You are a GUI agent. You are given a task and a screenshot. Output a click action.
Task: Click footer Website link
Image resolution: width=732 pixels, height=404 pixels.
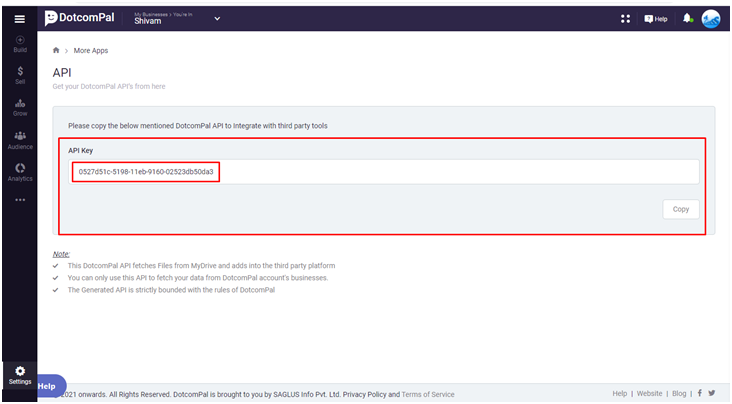point(649,394)
